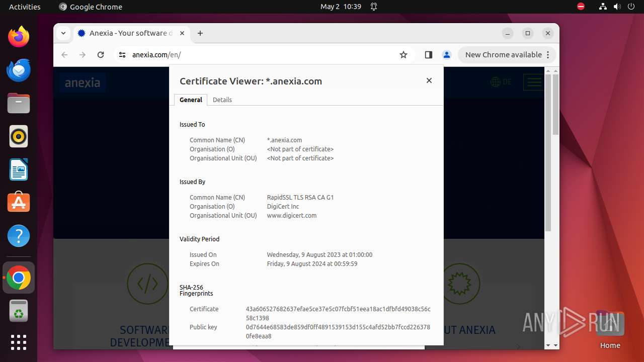644x362 pixels.
Task: Open Thunderbird mail from dock
Action: 19,70
